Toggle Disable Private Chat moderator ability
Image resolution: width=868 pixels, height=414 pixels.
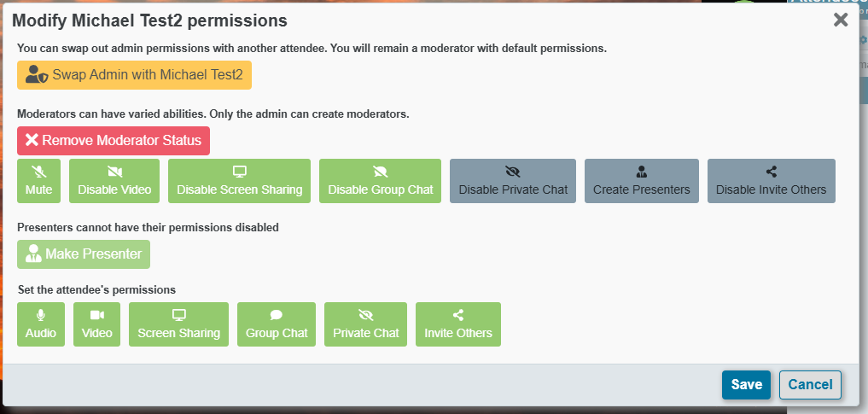coord(513,181)
